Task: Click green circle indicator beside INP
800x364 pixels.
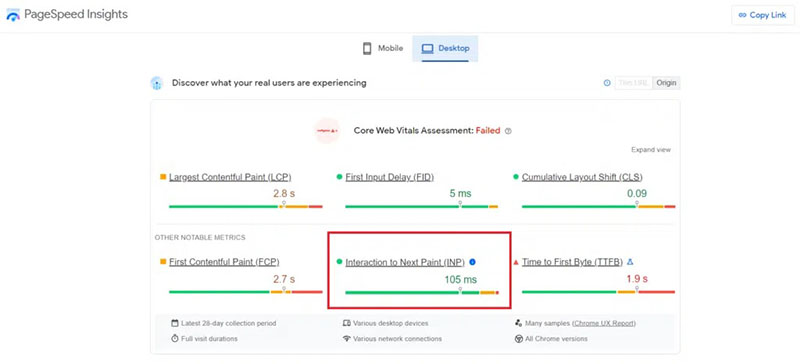Action: click(339, 261)
